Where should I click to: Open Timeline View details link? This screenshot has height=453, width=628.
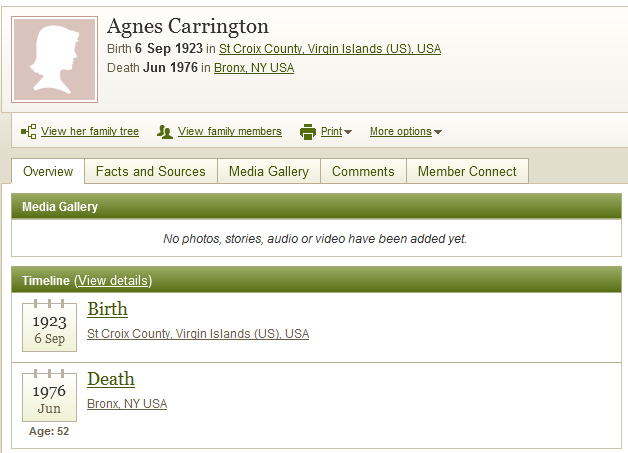(113, 280)
